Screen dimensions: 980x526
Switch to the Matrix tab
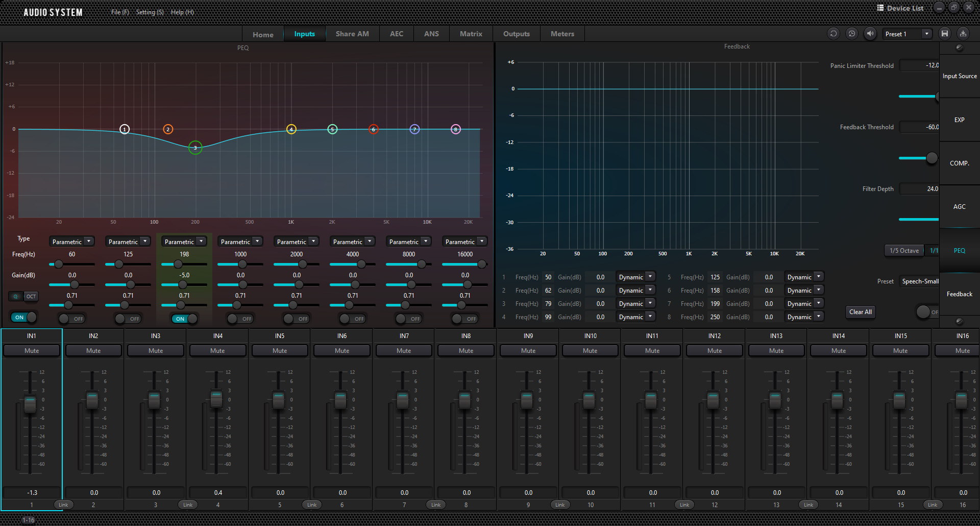click(471, 34)
